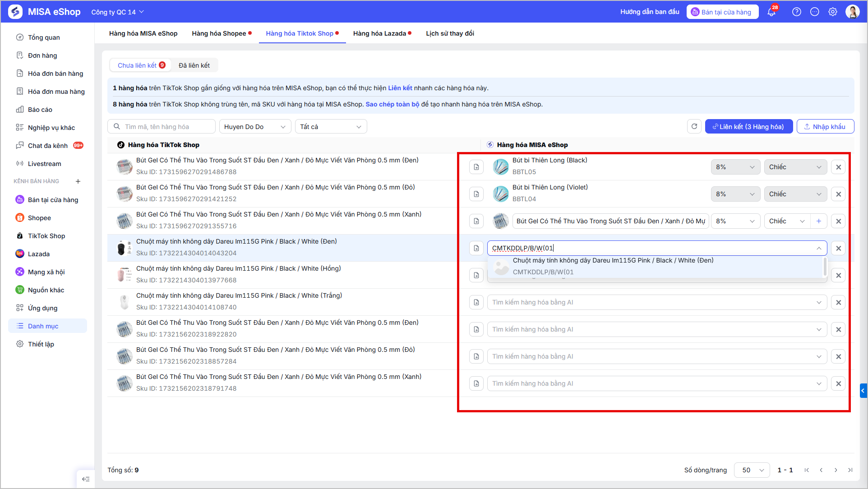This screenshot has width=868, height=489.
Task: Go to previous page of results
Action: point(821,470)
